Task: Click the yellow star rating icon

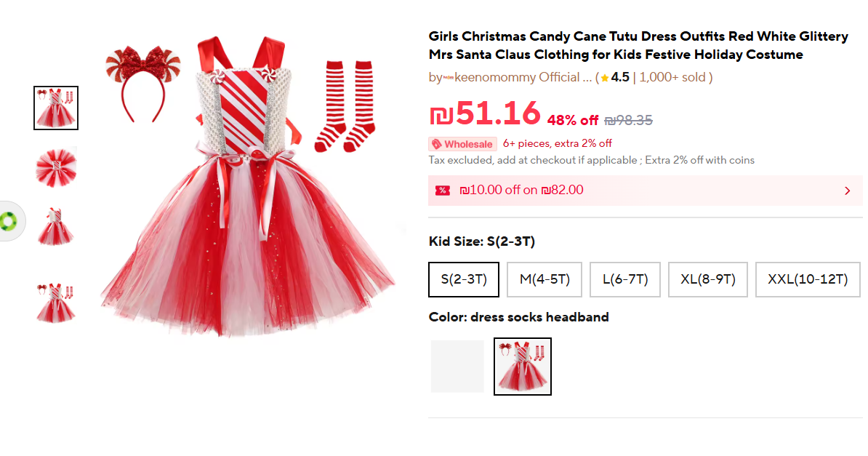Action: point(604,78)
